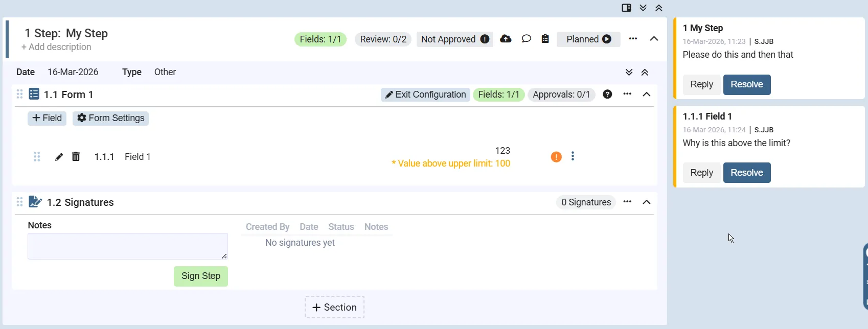Click the cloud upload icon in step header
The image size is (868, 329).
506,39
